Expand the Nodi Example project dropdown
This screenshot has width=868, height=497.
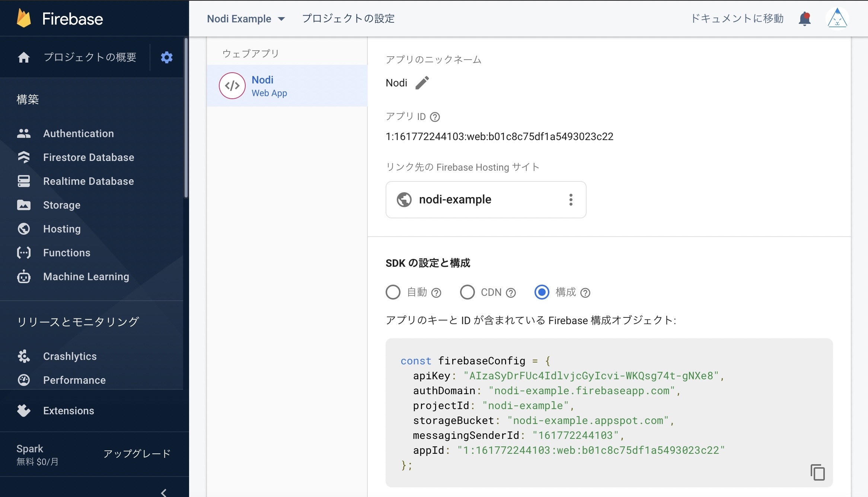281,19
